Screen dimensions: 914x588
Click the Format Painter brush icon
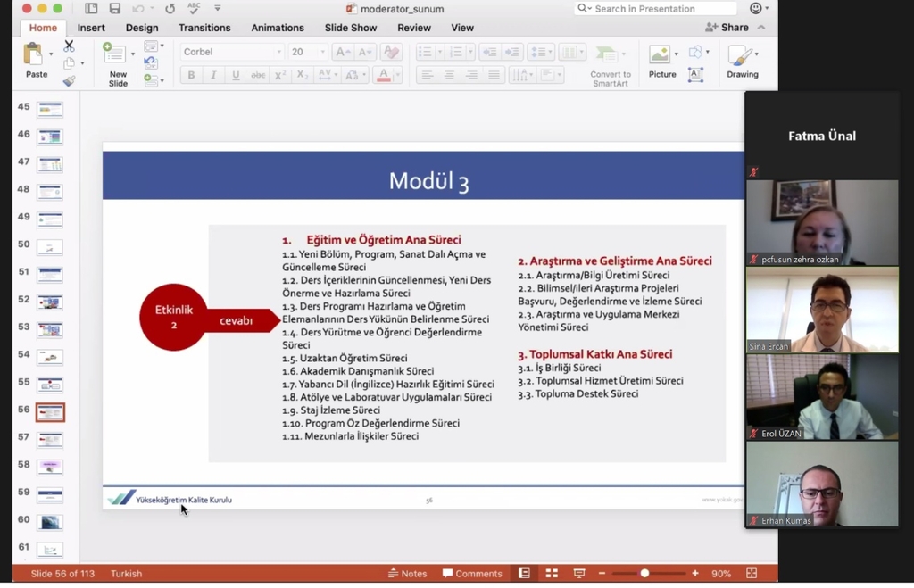69,81
